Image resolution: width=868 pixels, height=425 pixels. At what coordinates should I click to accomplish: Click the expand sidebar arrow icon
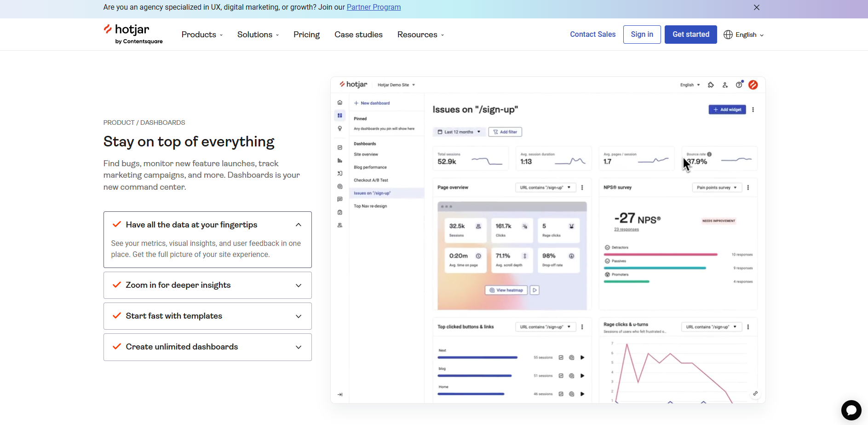tap(340, 395)
